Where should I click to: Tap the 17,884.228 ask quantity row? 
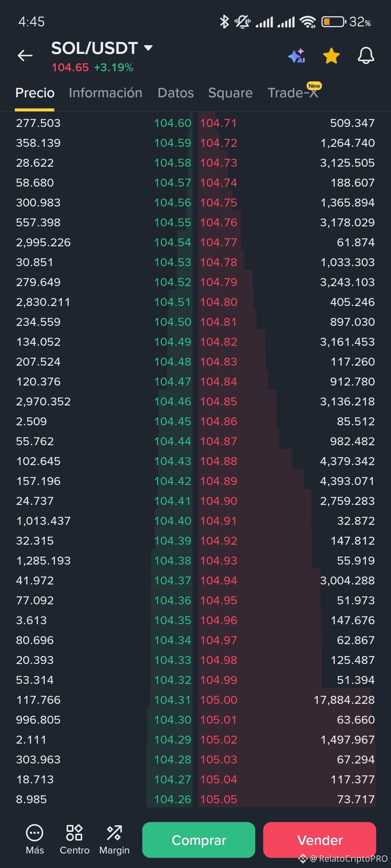195,700
